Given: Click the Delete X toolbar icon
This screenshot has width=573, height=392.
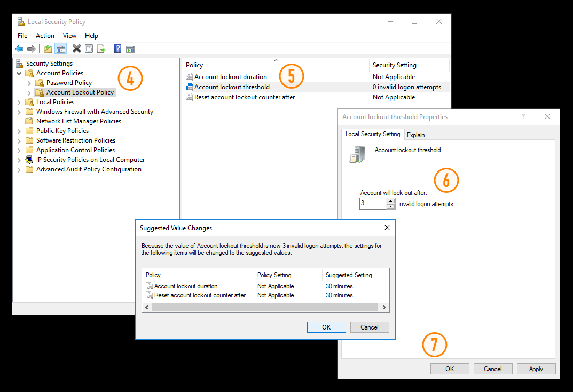Looking at the screenshot, I should (x=76, y=49).
